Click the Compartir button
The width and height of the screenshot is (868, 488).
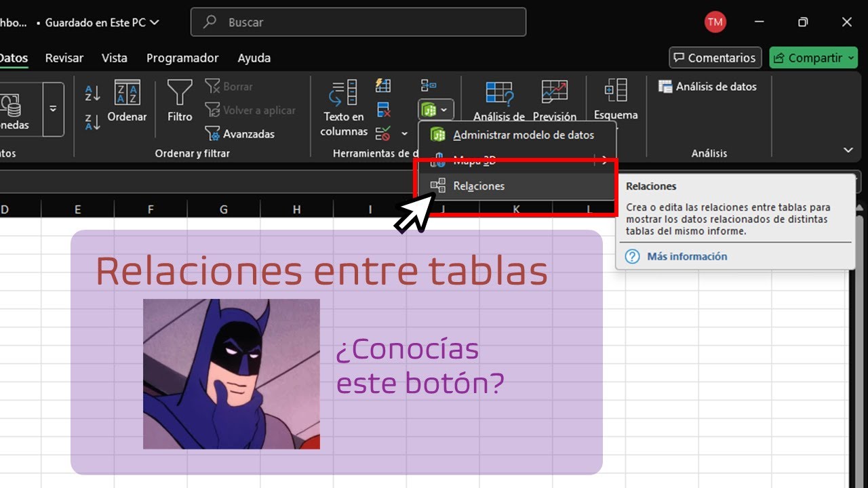814,58
